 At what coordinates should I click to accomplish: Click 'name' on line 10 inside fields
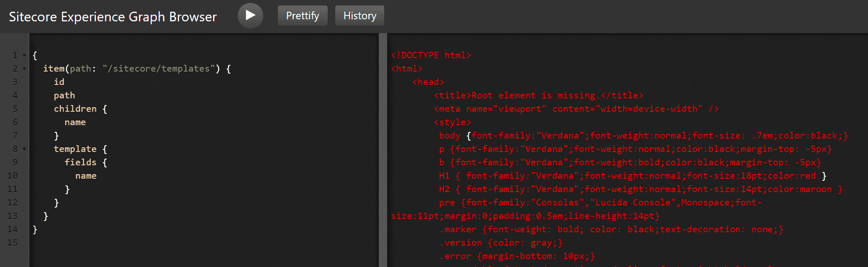coord(86,176)
